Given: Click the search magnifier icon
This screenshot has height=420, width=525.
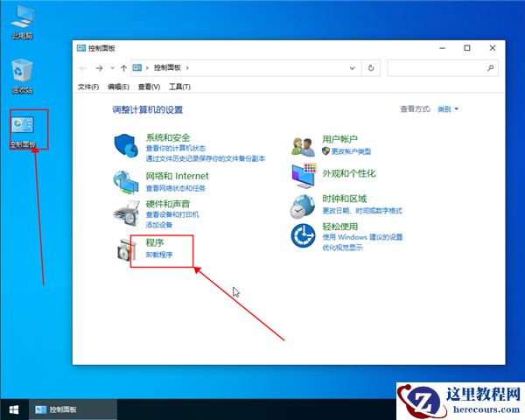Looking at the screenshot, I should (x=491, y=68).
